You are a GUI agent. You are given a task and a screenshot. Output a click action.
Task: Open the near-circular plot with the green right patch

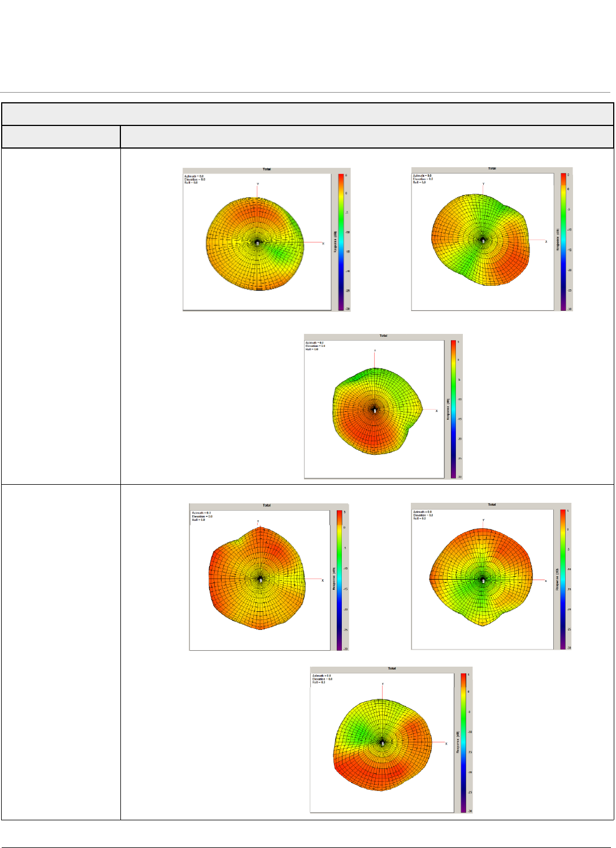pos(267,239)
